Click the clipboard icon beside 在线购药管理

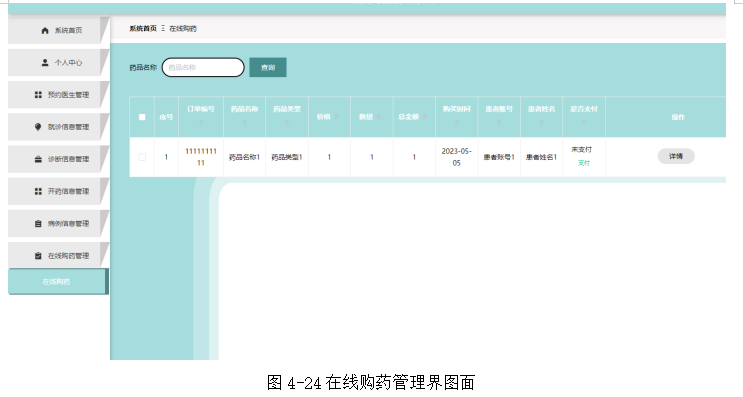pos(38,256)
